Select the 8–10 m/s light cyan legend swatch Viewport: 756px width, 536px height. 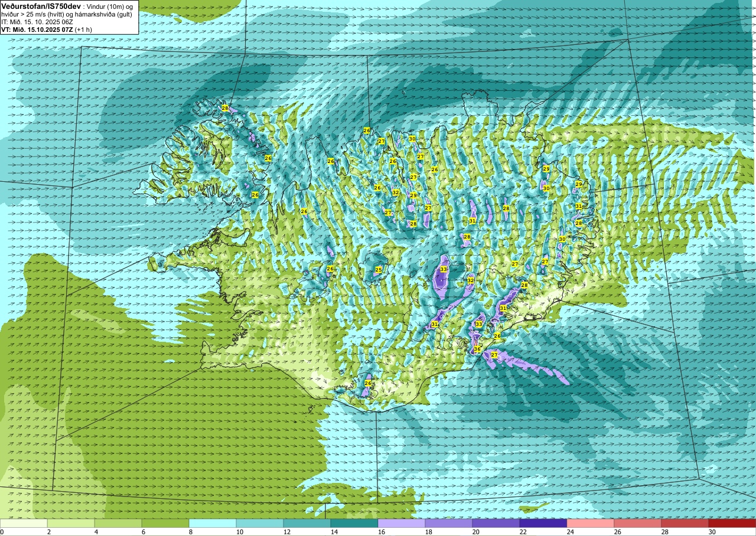[213, 523]
